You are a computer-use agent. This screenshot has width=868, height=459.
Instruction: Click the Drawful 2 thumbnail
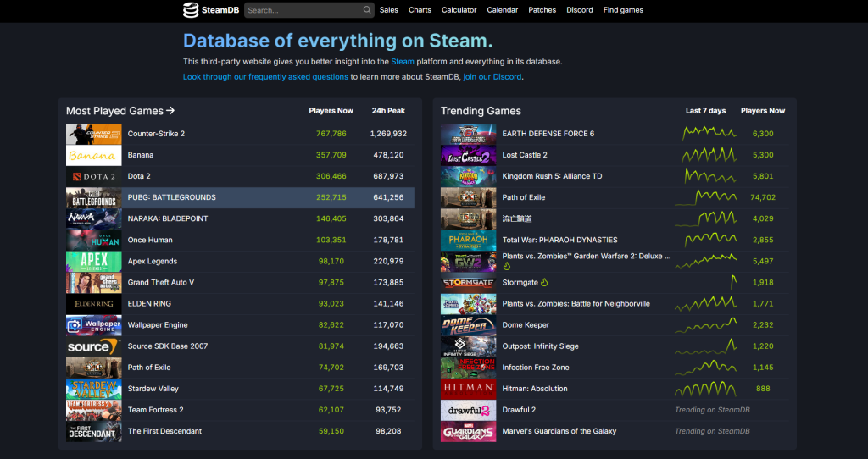[468, 411]
